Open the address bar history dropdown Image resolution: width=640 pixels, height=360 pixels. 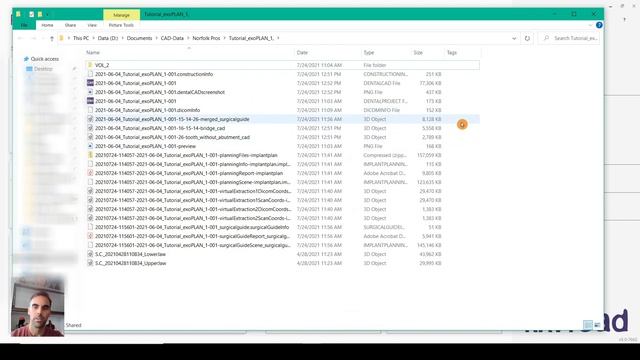pyautogui.click(x=514, y=38)
